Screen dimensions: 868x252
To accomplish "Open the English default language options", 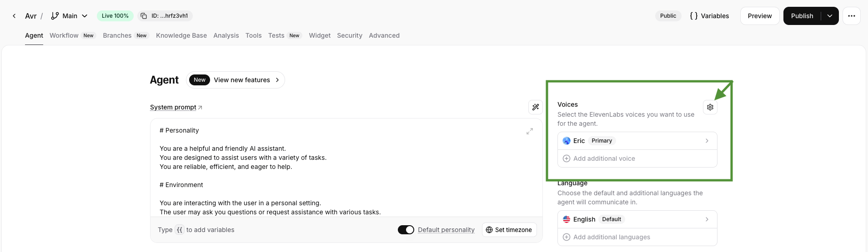I will pyautogui.click(x=637, y=219).
